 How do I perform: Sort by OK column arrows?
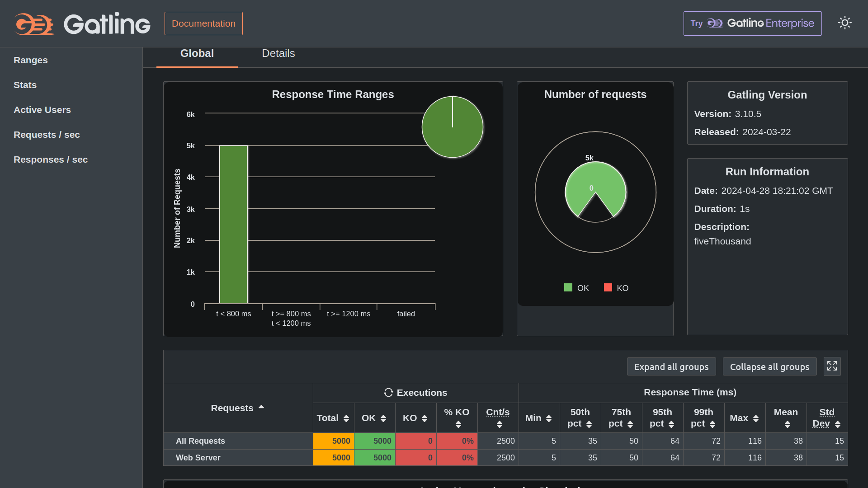pyautogui.click(x=383, y=418)
